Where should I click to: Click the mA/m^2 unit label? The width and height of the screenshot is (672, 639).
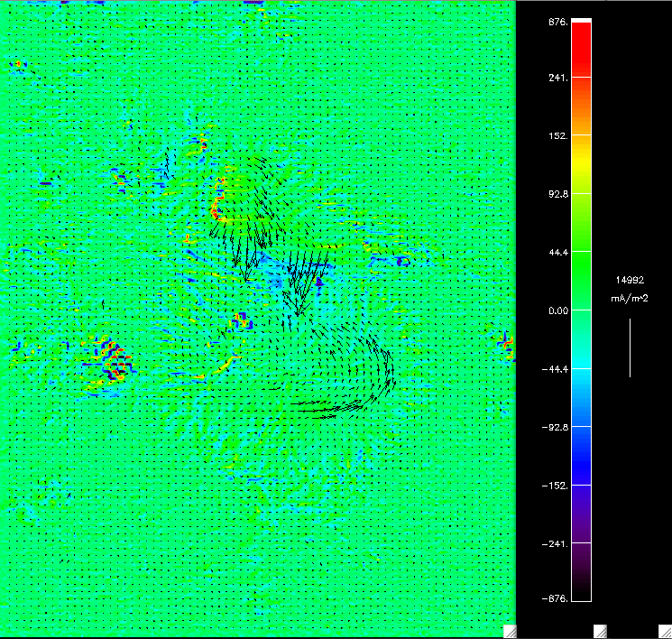630,298
